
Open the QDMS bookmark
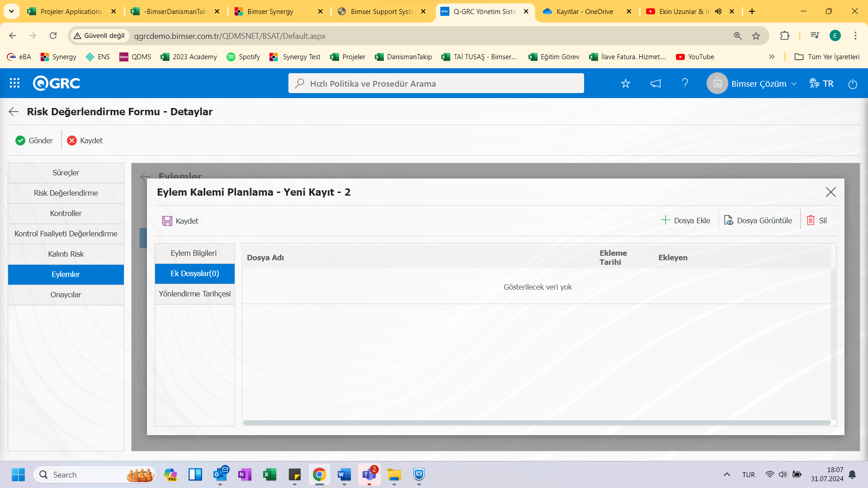[135, 57]
